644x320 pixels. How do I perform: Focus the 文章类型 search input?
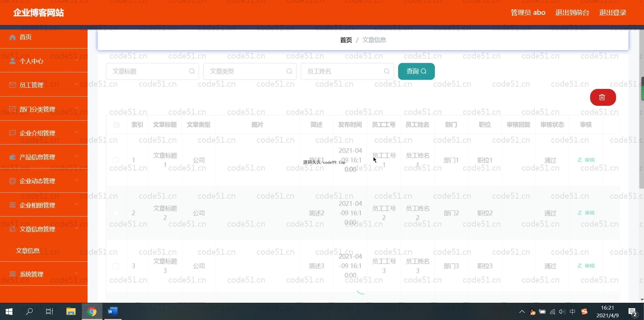click(250, 71)
